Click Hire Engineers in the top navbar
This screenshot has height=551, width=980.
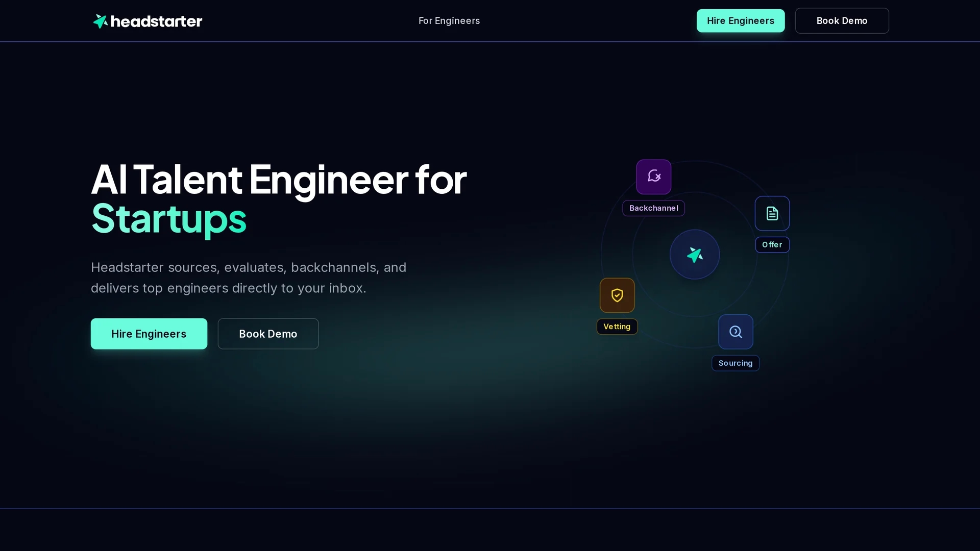click(x=741, y=21)
